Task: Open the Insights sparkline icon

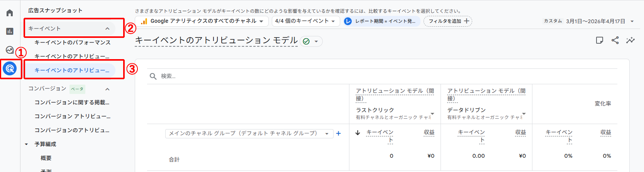Action: click(x=630, y=40)
